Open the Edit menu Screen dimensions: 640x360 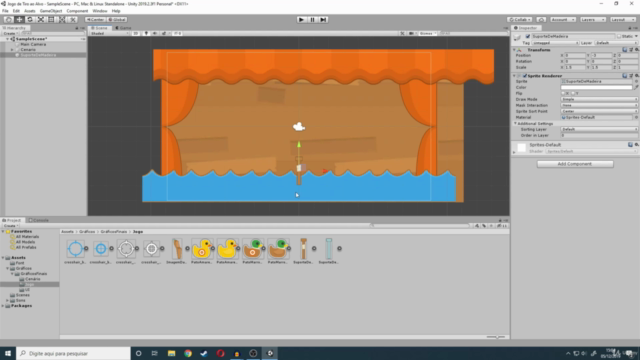click(16, 11)
